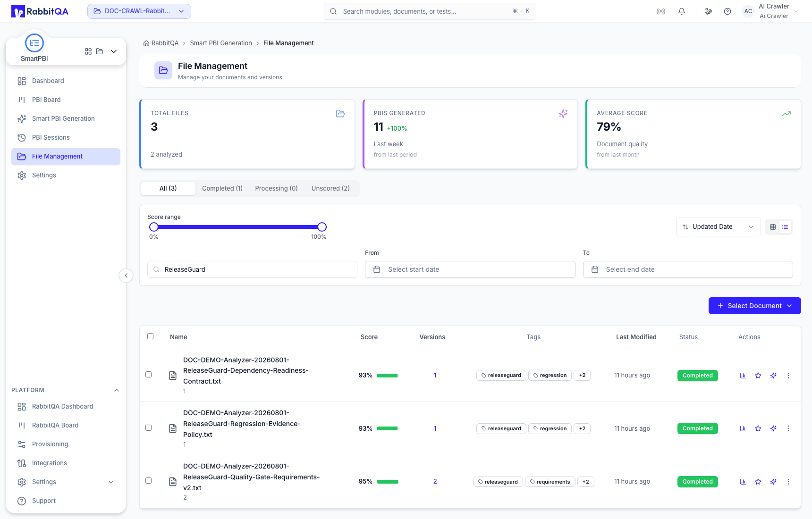Switch to the Completed (1) tab

point(222,188)
